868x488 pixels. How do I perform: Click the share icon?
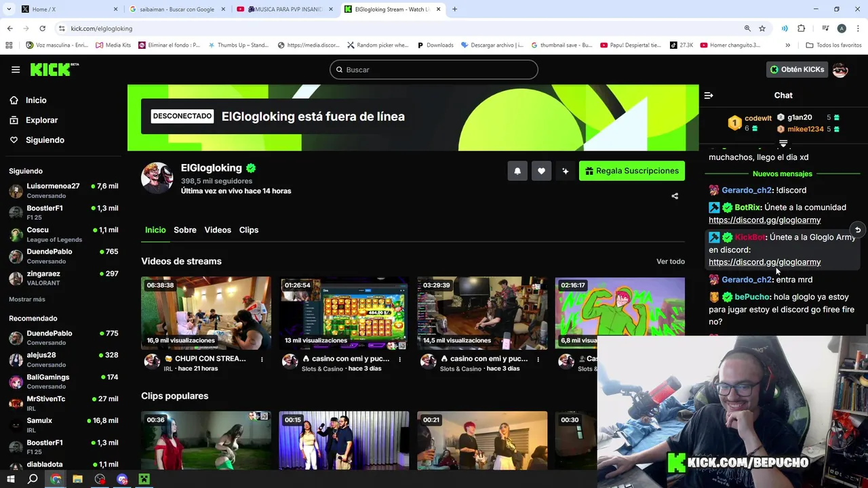coord(675,196)
